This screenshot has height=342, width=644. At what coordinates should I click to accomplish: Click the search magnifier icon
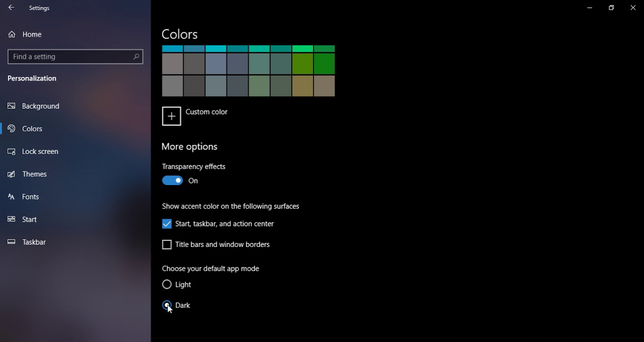tap(136, 57)
